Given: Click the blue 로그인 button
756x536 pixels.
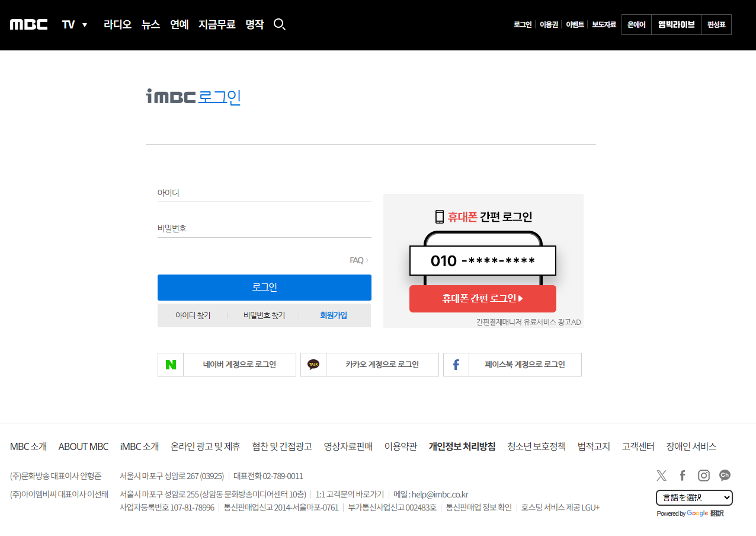Looking at the screenshot, I should [264, 288].
